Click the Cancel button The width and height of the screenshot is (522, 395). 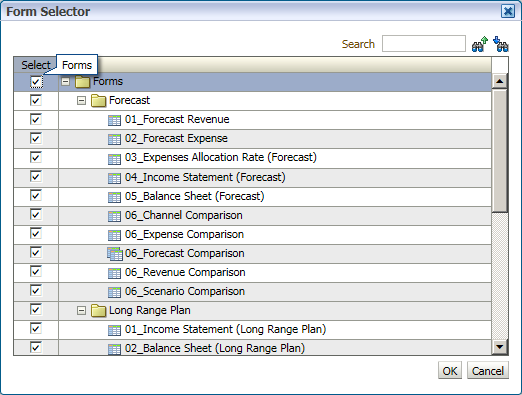pos(488,371)
